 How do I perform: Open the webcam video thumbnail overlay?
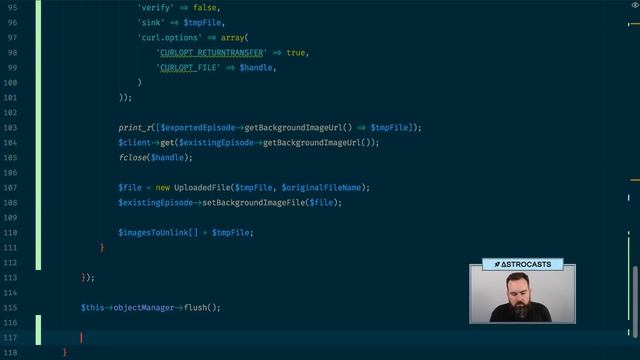point(522,293)
